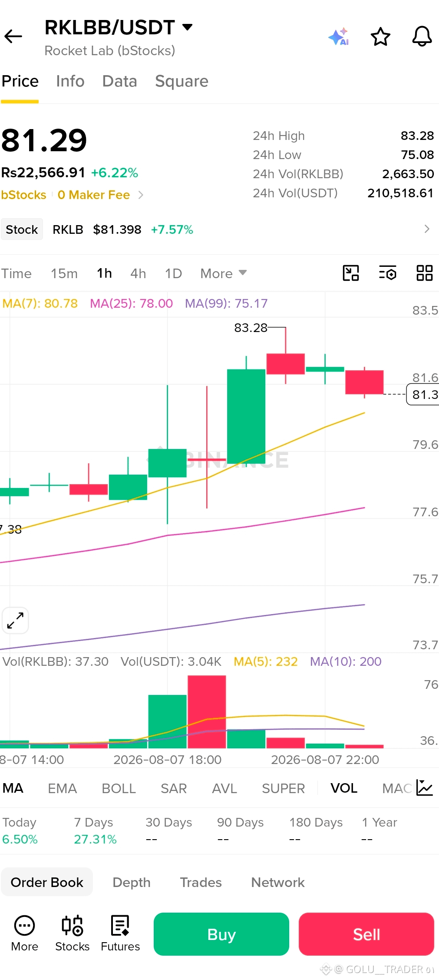Open the Order Book tab
The image size is (439, 980).
(47, 882)
